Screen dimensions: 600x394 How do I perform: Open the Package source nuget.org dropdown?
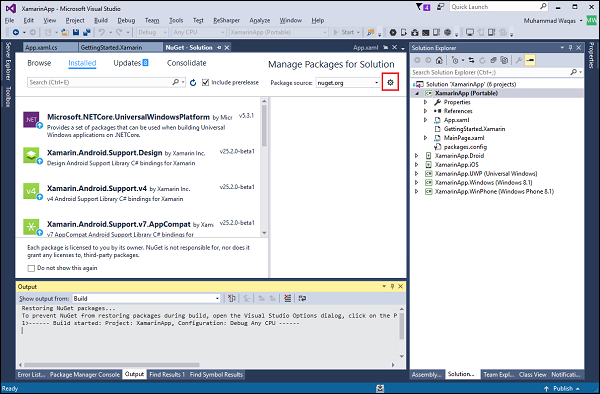pos(347,83)
